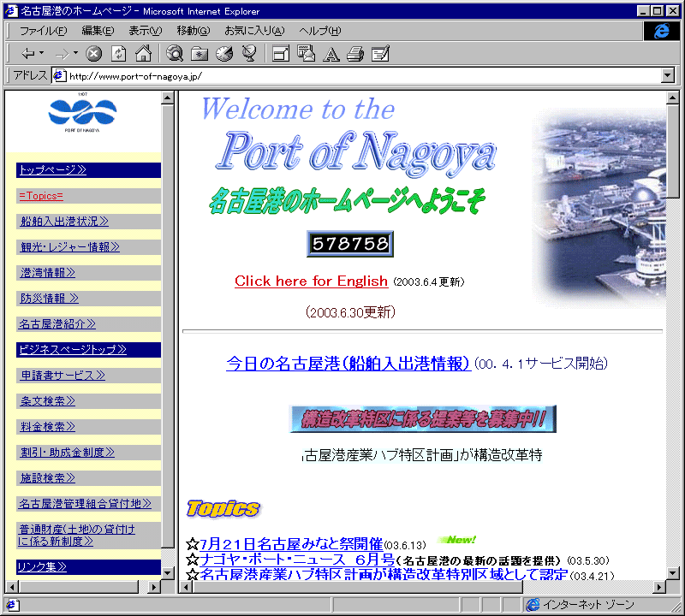This screenshot has height=616, width=685.
Task: Open the 普通財産(土地)の貸付けに係る新制度≫ link
Action: [x=77, y=536]
